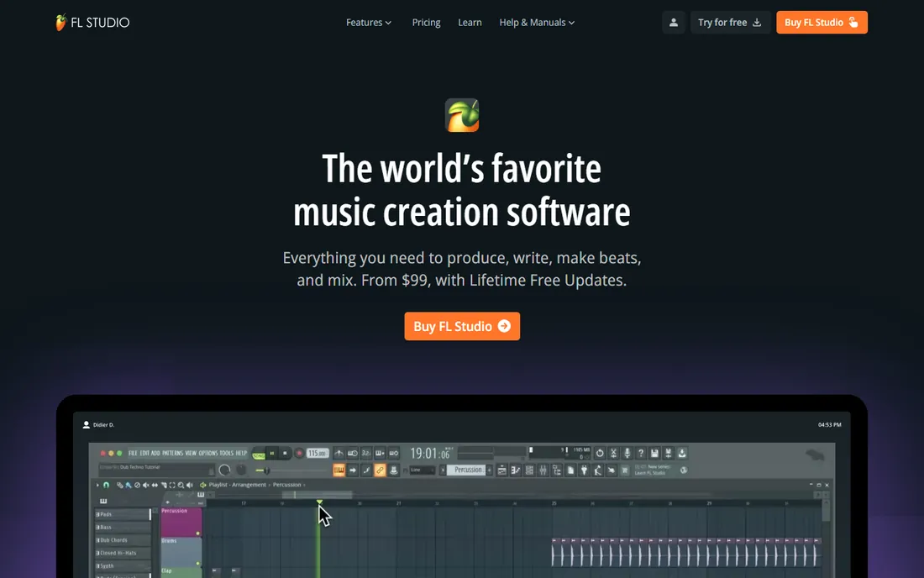Open the mixer faders icon

tap(543, 470)
